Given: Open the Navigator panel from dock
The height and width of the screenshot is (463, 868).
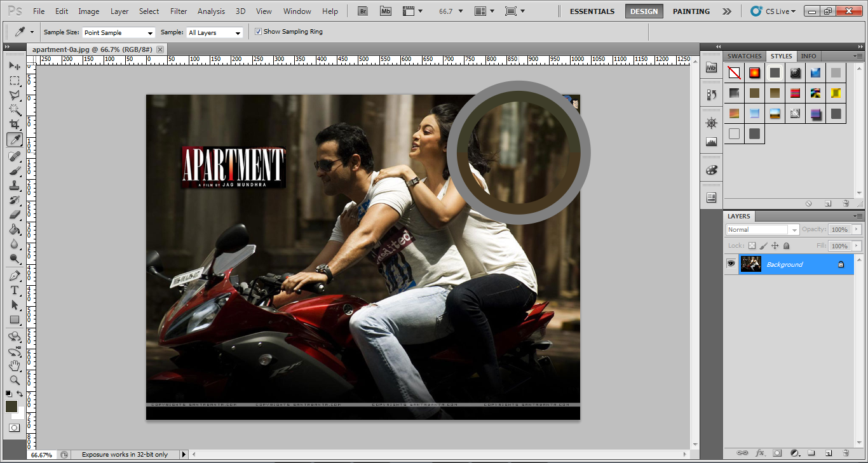Looking at the screenshot, I should tap(712, 123).
